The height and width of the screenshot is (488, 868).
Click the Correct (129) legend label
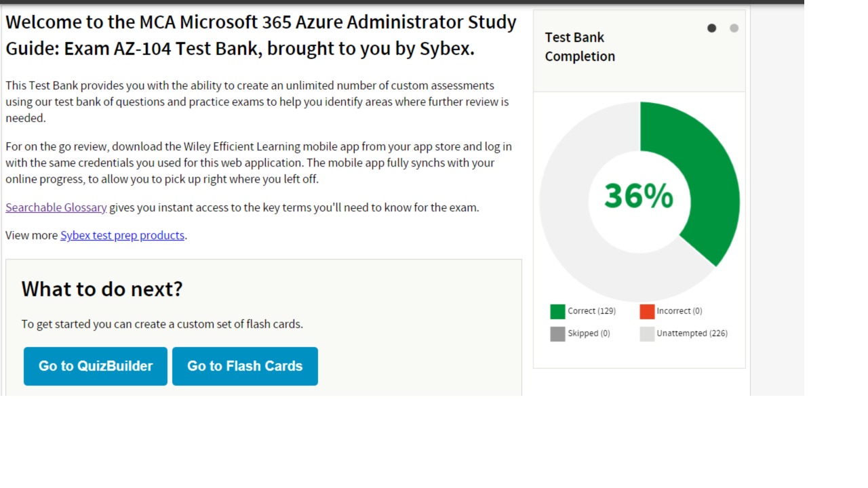pos(591,311)
